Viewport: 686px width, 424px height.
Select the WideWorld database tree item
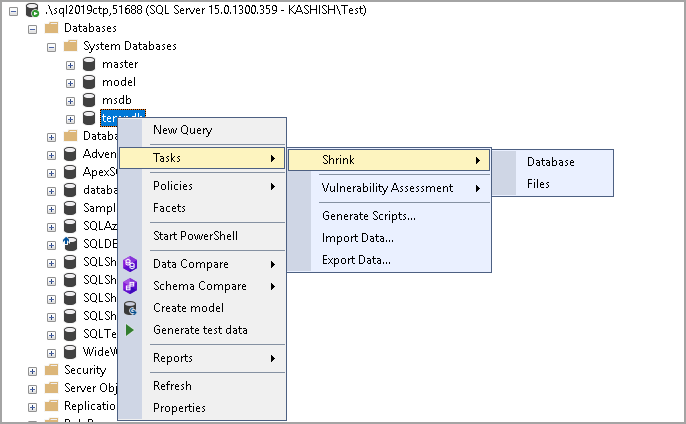coord(99,352)
